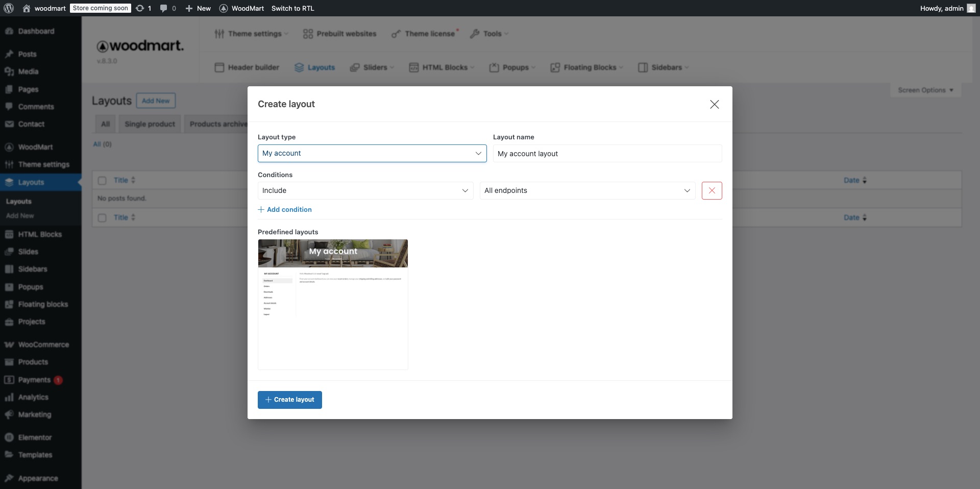The image size is (980, 489).
Task: Open the Payments sidebar item
Action: pyautogui.click(x=34, y=380)
